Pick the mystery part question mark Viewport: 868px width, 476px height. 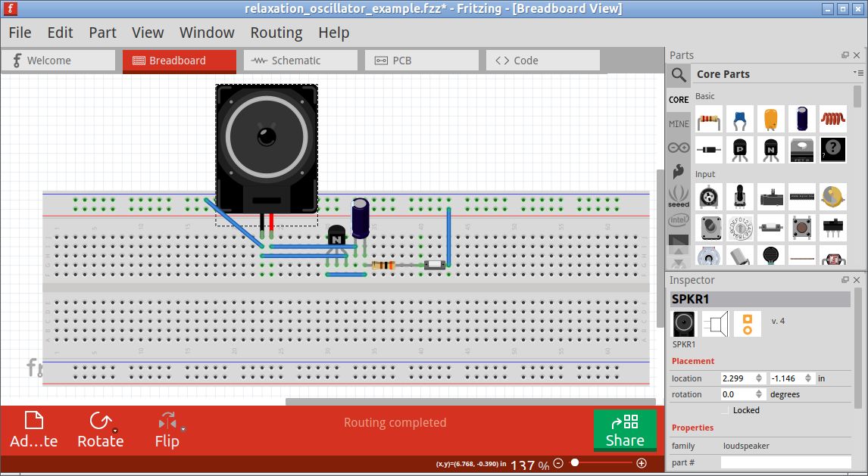[x=832, y=150]
